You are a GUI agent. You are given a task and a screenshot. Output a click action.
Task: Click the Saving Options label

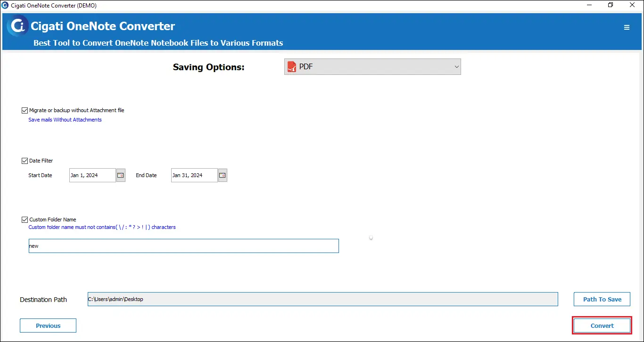pyautogui.click(x=209, y=67)
